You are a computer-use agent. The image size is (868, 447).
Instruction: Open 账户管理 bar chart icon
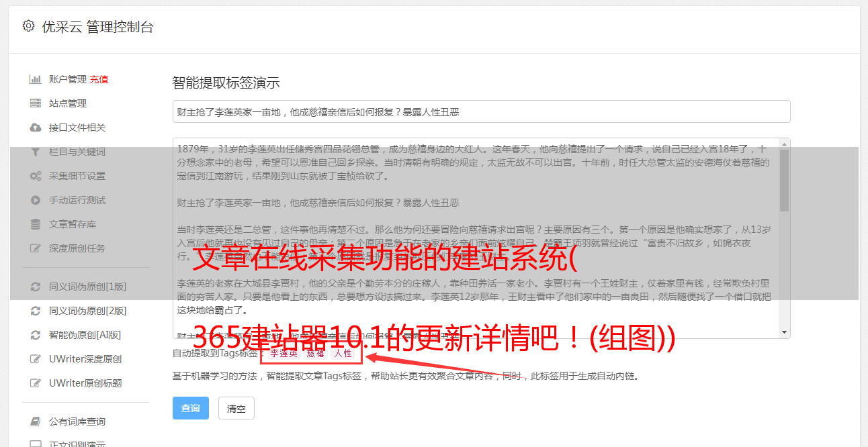pos(35,79)
